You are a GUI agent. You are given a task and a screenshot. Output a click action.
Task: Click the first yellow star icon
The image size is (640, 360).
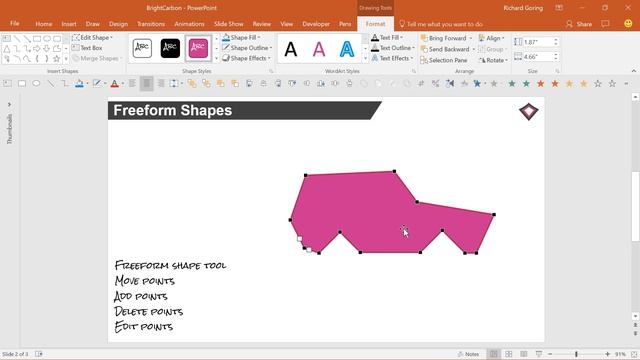(x=569, y=84)
